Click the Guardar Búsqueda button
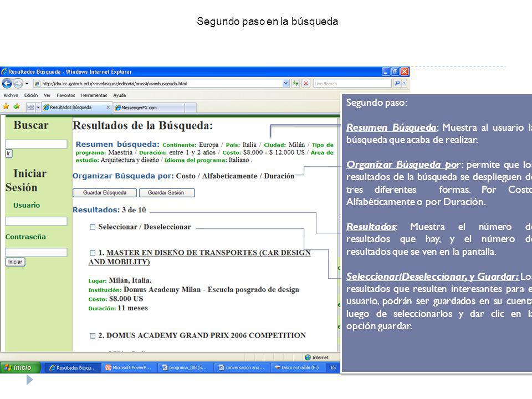Screen dimensions: 532x399 coord(105,193)
